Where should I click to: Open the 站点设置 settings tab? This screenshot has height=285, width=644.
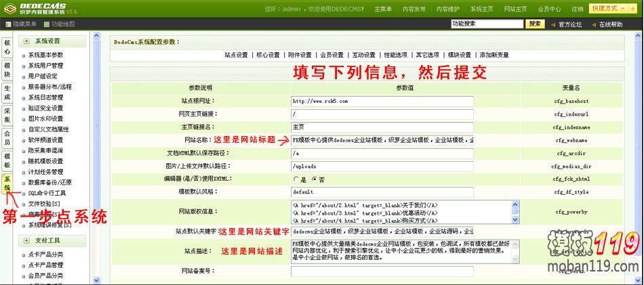[x=236, y=55]
